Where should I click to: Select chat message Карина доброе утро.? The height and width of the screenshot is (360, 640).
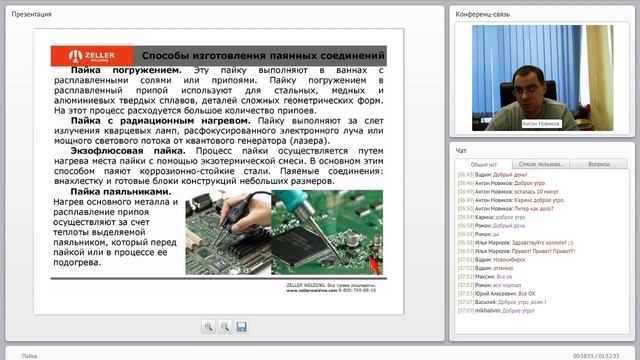(x=511, y=200)
